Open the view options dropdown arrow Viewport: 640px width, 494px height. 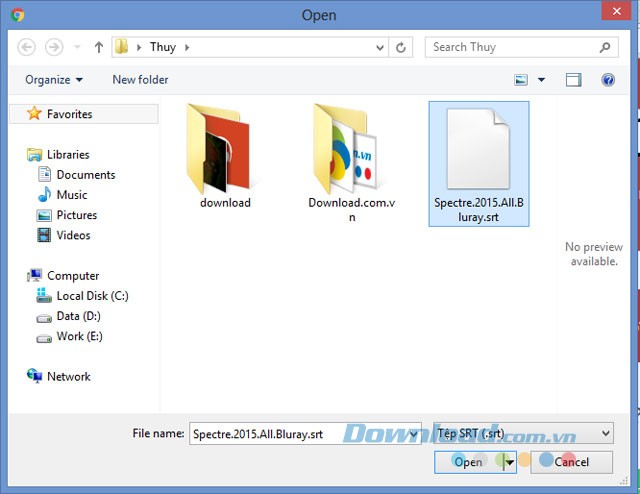click(542, 80)
